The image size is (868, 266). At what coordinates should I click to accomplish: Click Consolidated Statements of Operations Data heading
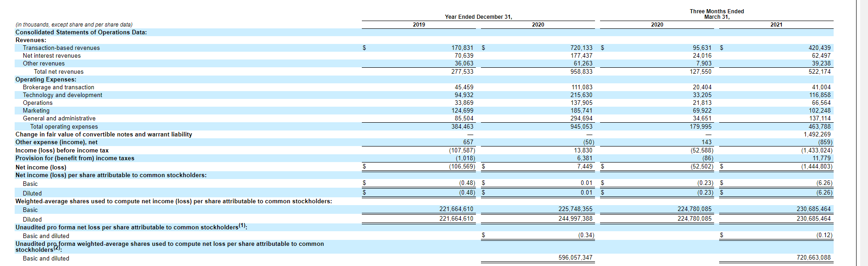pyautogui.click(x=81, y=33)
